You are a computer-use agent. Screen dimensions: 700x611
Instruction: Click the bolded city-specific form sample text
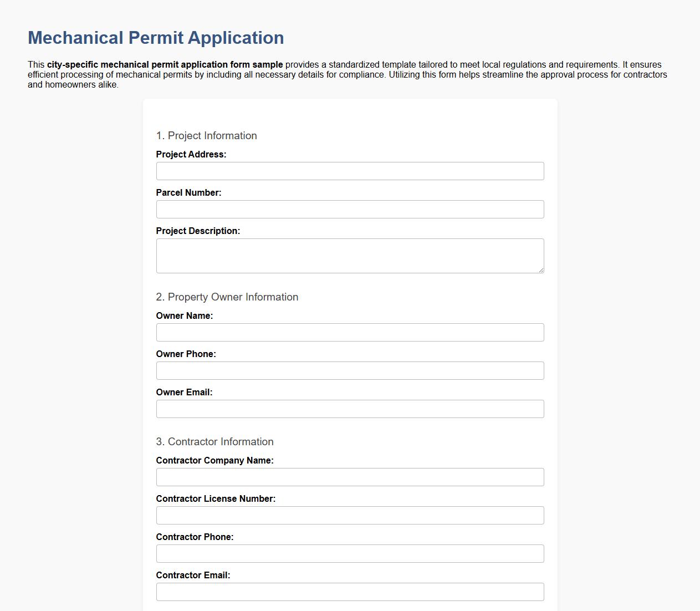165,64
